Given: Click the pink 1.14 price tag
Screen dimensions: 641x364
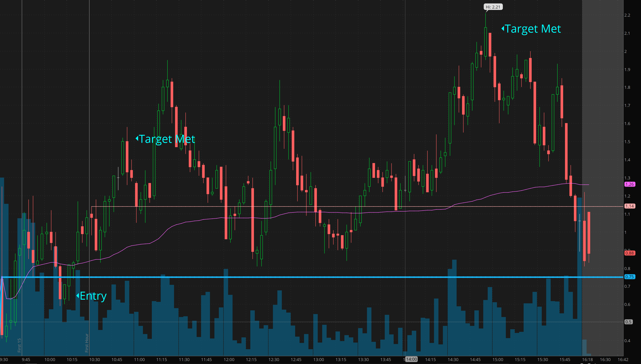Looking at the screenshot, I should tap(630, 206).
